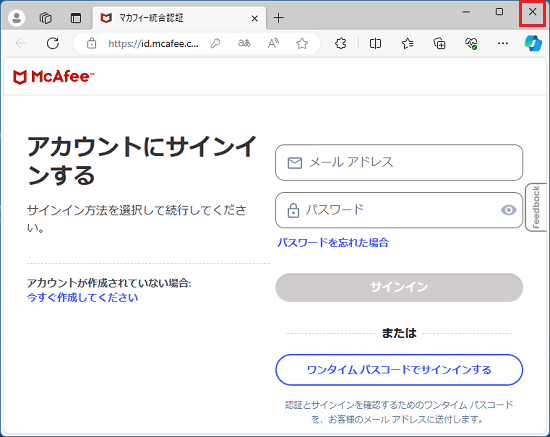Add this page to favorites star
The image size is (550, 437).
click(x=302, y=43)
